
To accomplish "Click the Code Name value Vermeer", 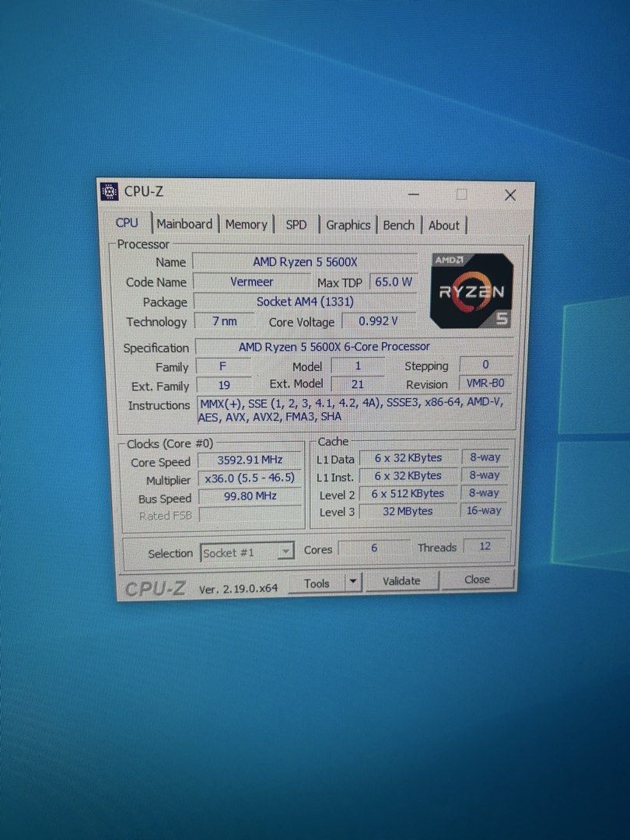I will point(252,282).
